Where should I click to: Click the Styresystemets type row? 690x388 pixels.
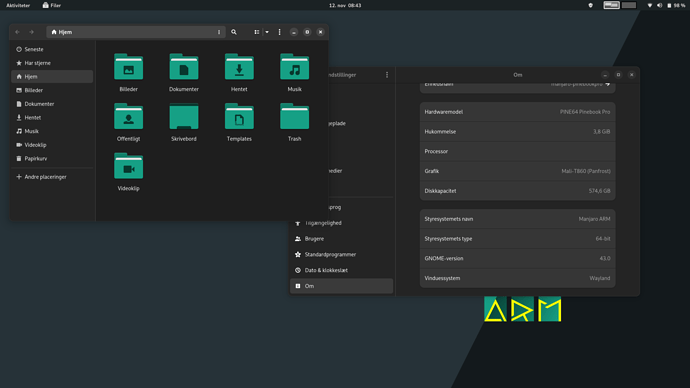point(518,239)
